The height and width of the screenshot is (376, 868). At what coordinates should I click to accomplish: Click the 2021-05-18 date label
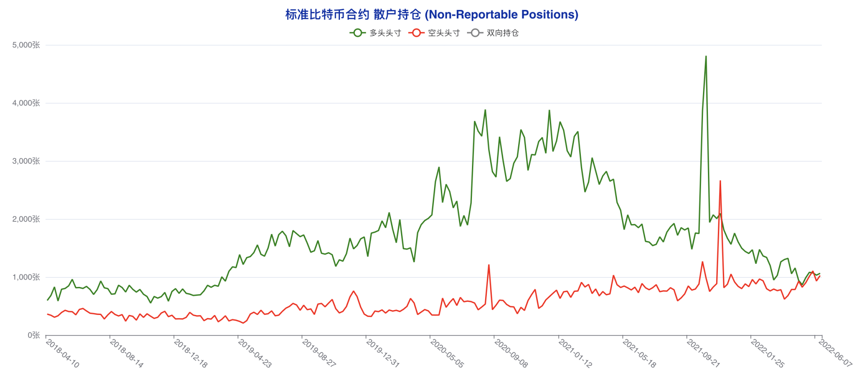pyautogui.click(x=639, y=353)
